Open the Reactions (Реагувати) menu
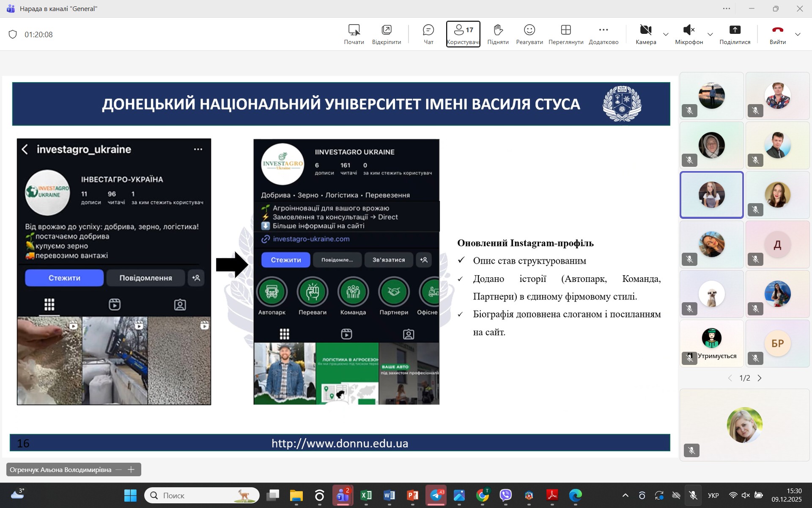812x508 pixels. 529,33
